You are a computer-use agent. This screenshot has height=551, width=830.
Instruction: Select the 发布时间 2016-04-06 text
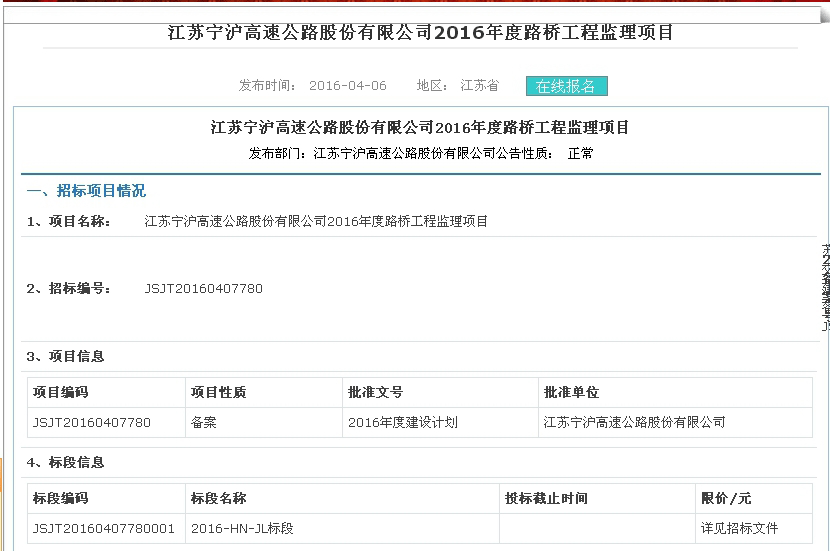tap(312, 85)
